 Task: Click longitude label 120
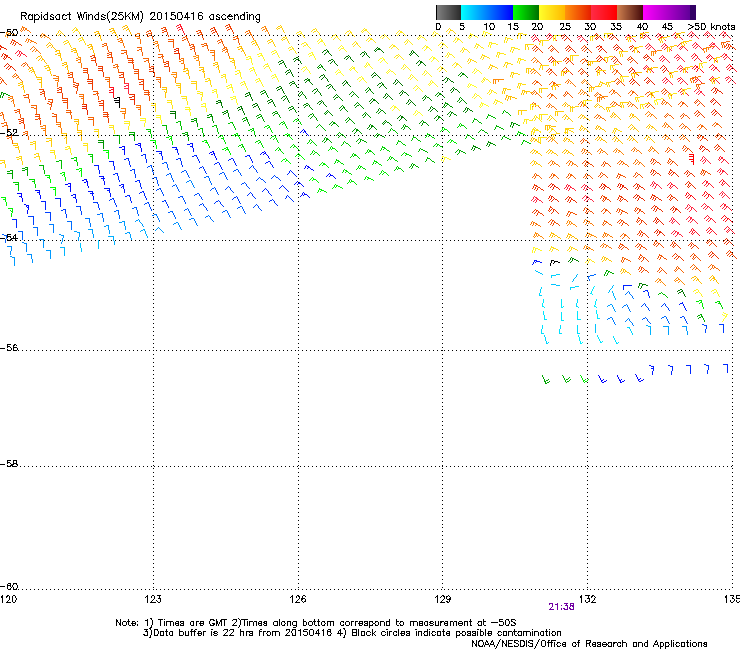click(x=8, y=599)
